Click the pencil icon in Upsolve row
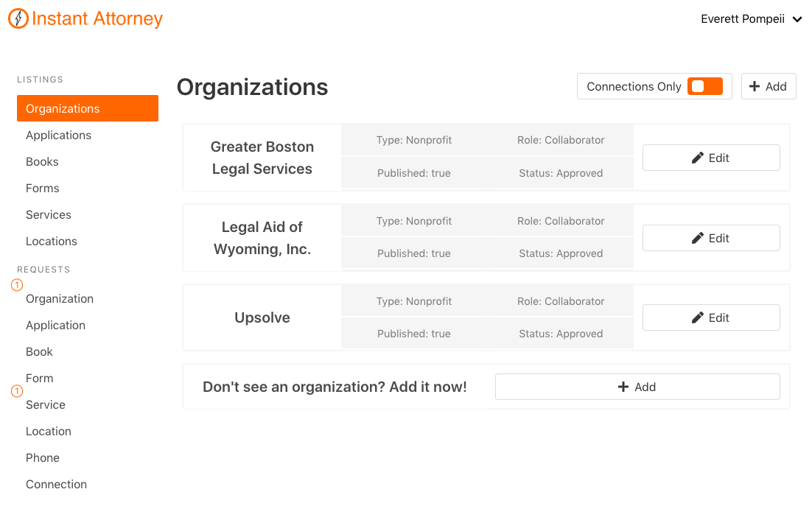Image resolution: width=812 pixels, height=506 pixels. 698,317
